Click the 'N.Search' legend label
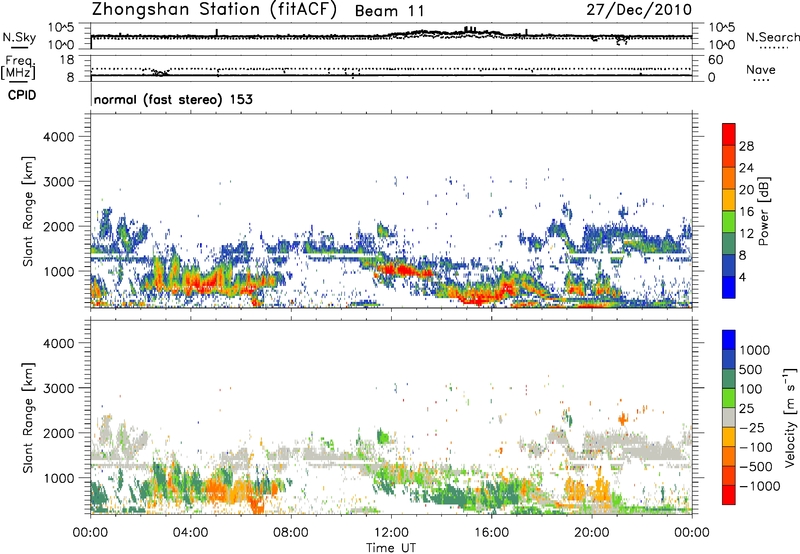The width and height of the screenshot is (800, 554). point(772,37)
